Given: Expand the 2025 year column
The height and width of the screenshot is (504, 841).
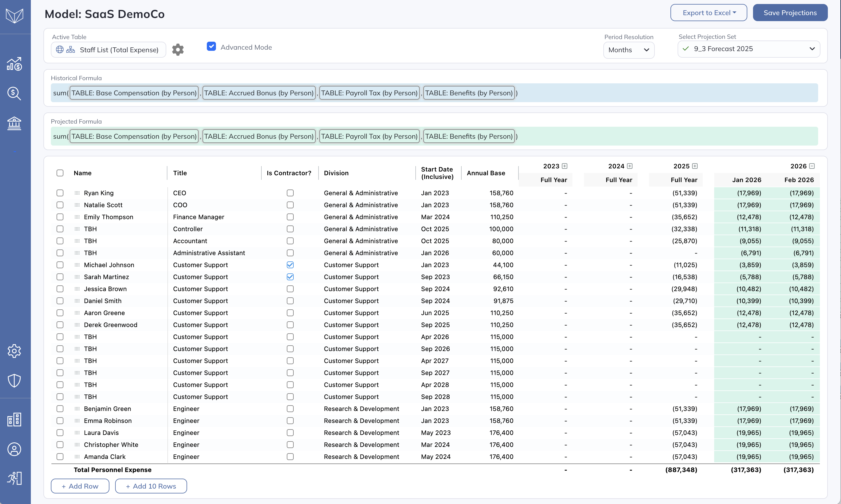Looking at the screenshot, I should (695, 166).
